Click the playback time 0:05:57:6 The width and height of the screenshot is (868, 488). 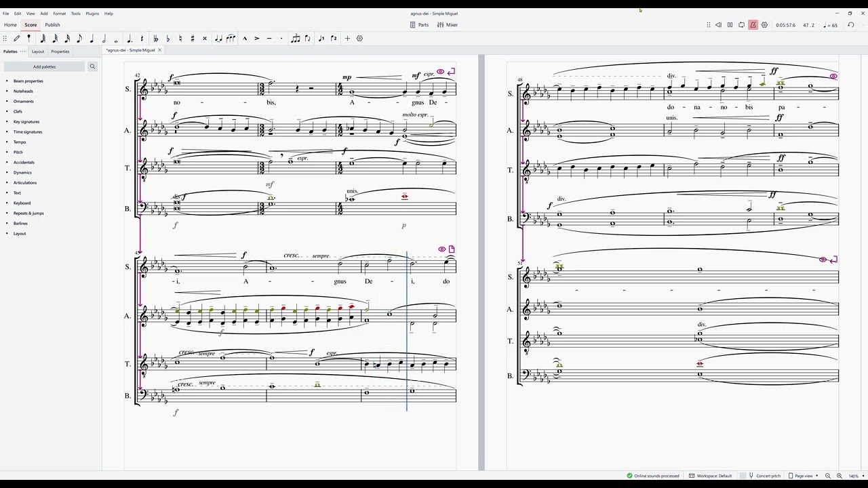[x=786, y=25]
